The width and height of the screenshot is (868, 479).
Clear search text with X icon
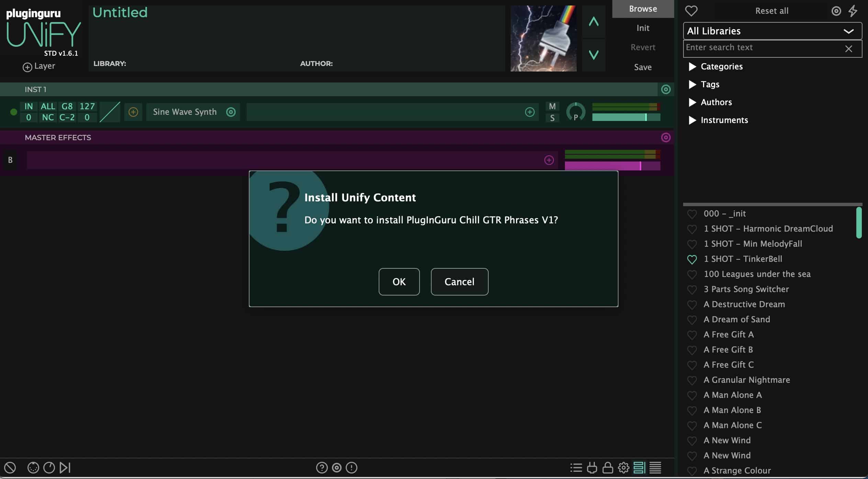(849, 49)
